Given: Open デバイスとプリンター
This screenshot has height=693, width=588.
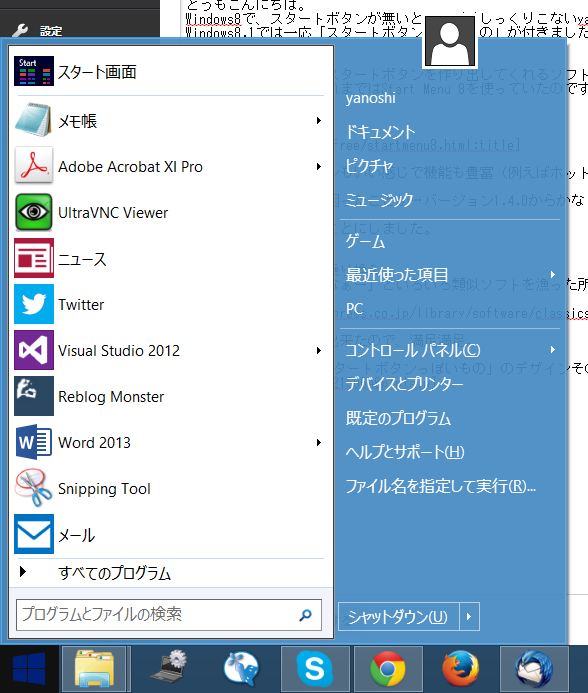Looking at the screenshot, I should click(404, 384).
